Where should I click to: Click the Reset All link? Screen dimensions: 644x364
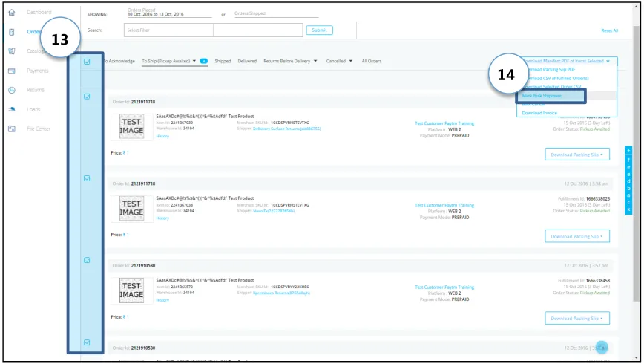point(610,30)
